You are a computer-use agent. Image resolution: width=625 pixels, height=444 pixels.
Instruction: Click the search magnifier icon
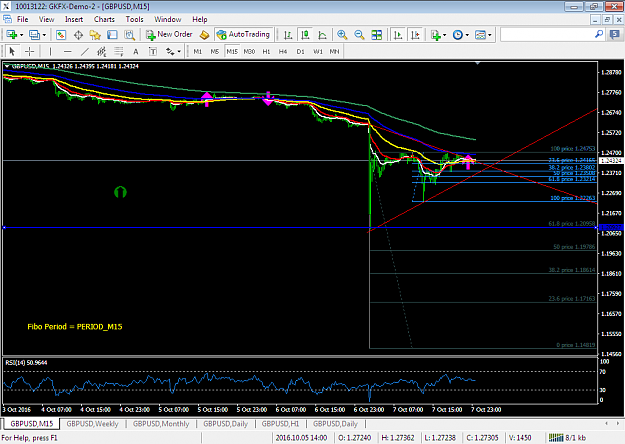point(599,34)
